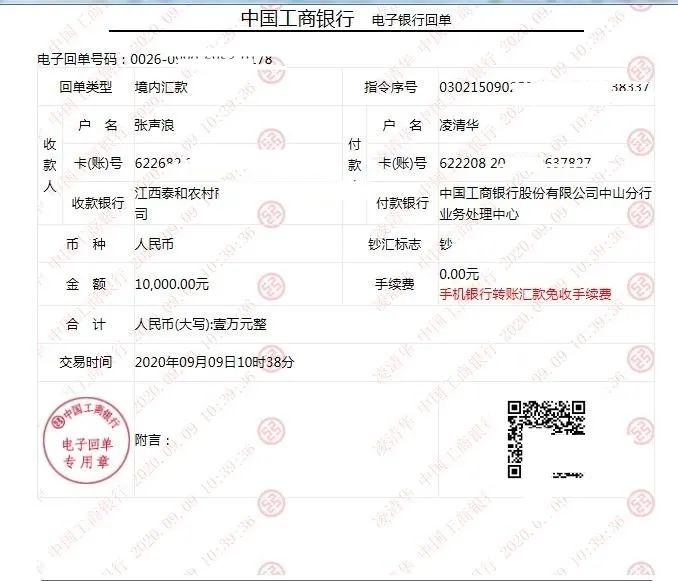Select the value 境内汇款
Screen dimensions: 678x581
(161, 87)
